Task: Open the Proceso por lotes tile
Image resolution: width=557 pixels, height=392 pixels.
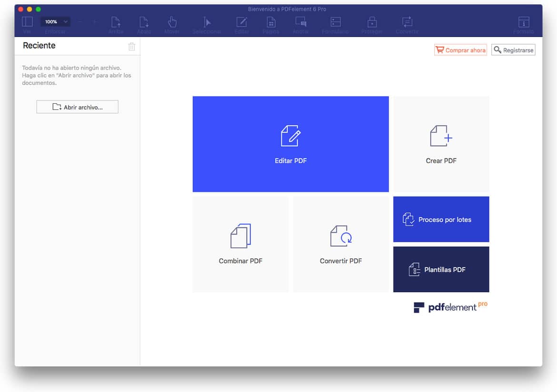Action: [x=441, y=219]
